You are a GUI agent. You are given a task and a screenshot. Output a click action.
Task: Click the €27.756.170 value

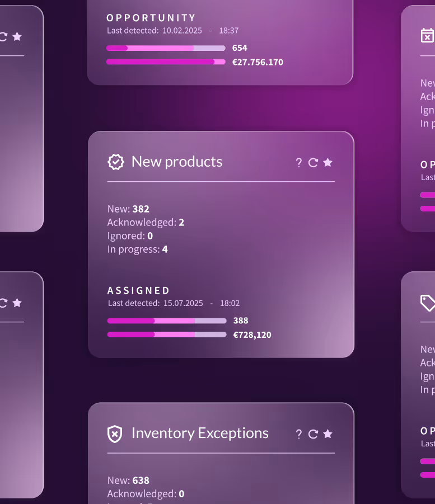258,62
